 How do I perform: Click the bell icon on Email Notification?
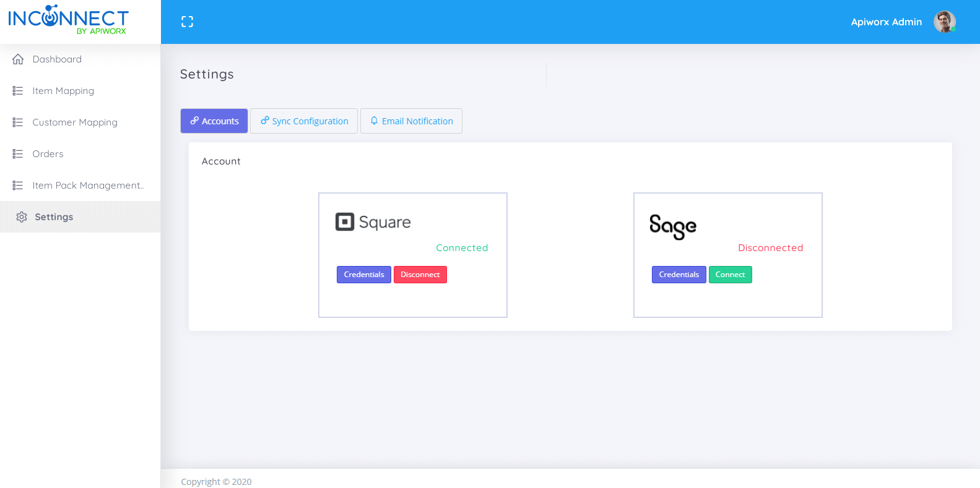[374, 121]
